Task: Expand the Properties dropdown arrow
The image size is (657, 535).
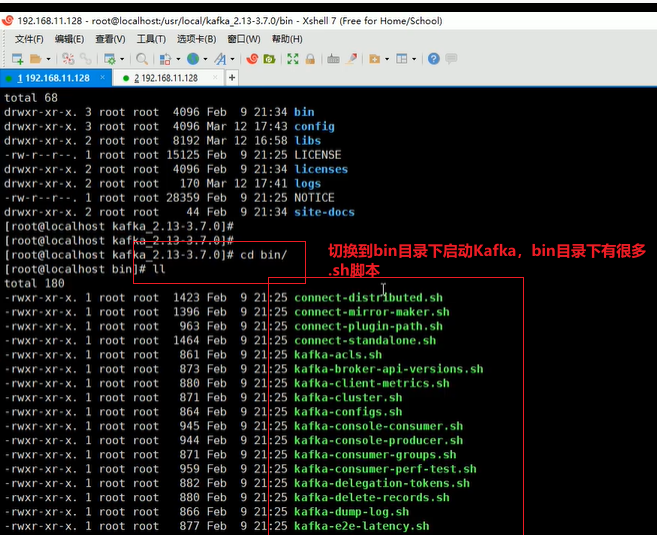Action: (122, 59)
